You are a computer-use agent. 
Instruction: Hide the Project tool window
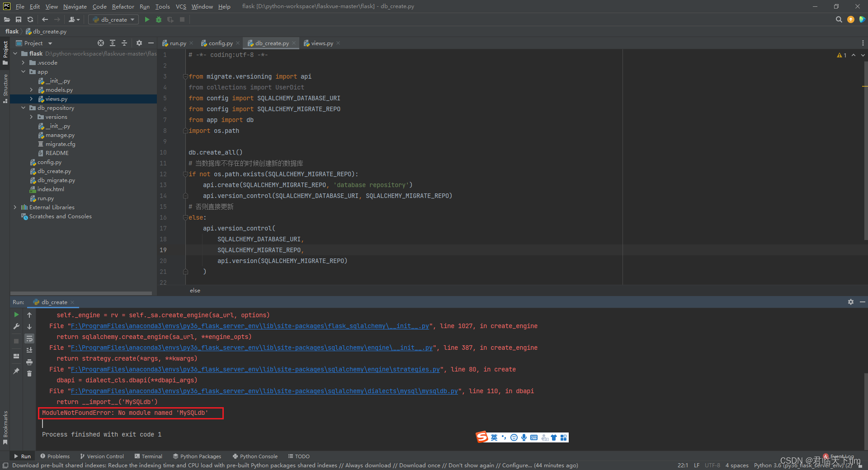point(151,43)
